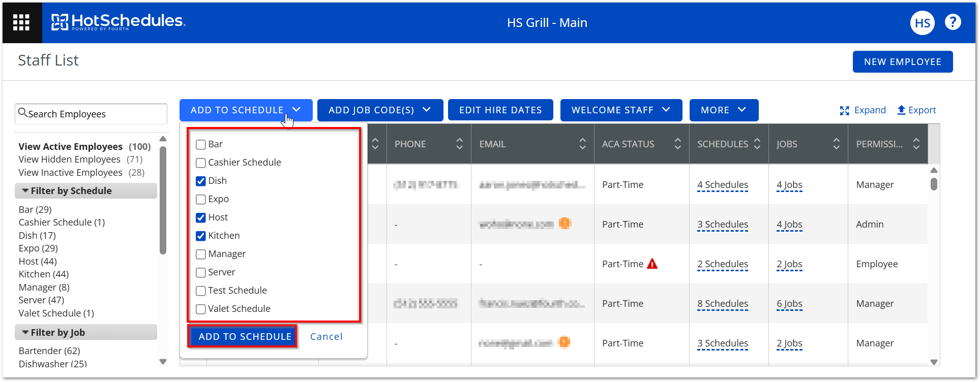Open the More dropdown menu
This screenshot has width=980, height=382.
point(724,110)
